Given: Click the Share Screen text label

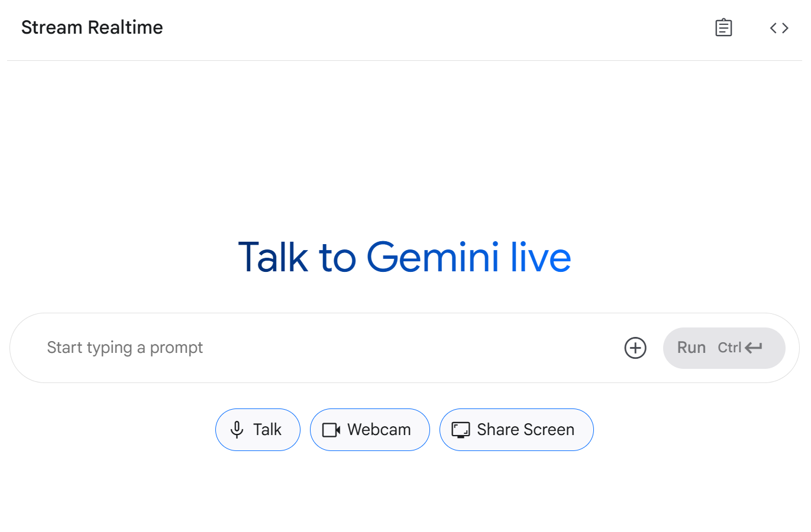Looking at the screenshot, I should 525,430.
